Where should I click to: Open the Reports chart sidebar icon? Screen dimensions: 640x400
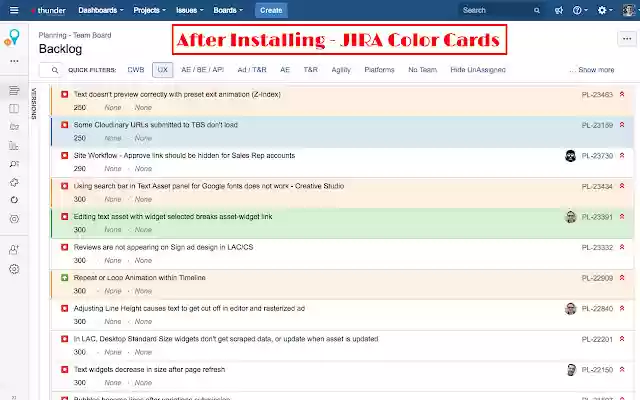[x=14, y=146]
